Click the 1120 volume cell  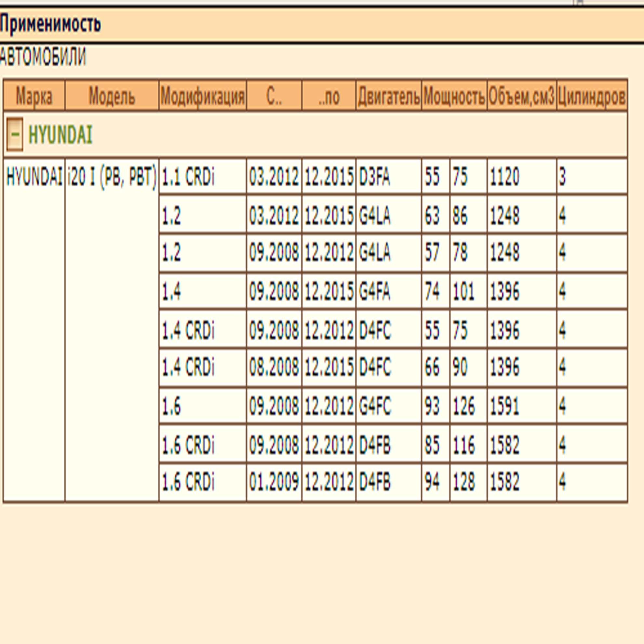point(505,177)
